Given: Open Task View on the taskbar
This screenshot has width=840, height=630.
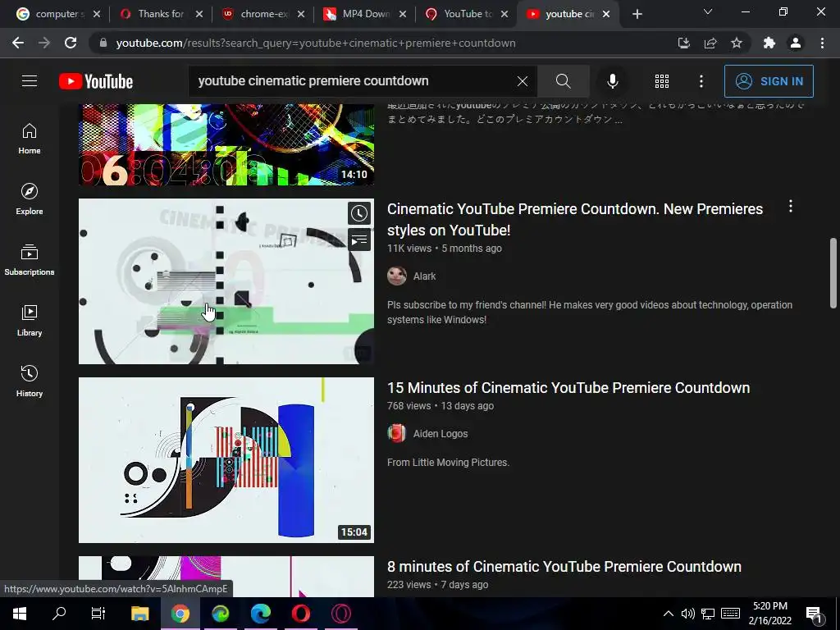Looking at the screenshot, I should point(98,614).
